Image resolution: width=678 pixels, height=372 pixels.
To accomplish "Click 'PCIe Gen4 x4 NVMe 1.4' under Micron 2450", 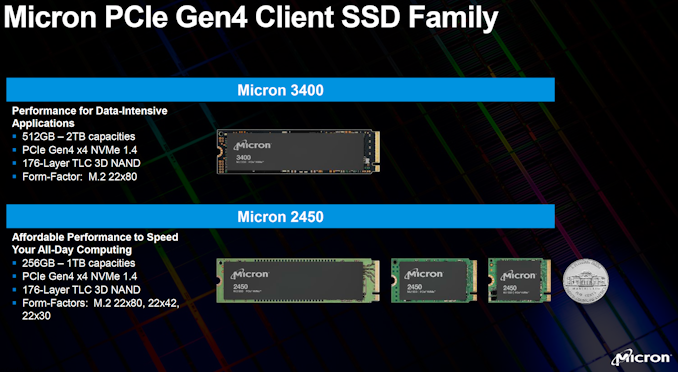I will click(80, 276).
